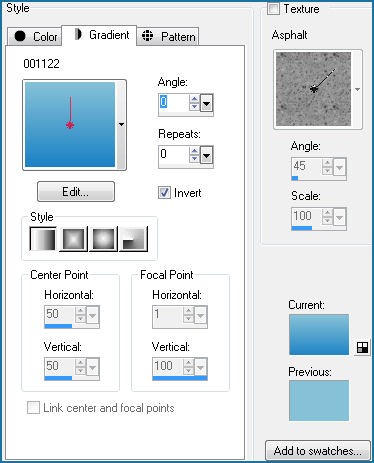This screenshot has height=463, width=374.
Task: Click Add to swatches button
Action: pyautogui.click(x=318, y=451)
